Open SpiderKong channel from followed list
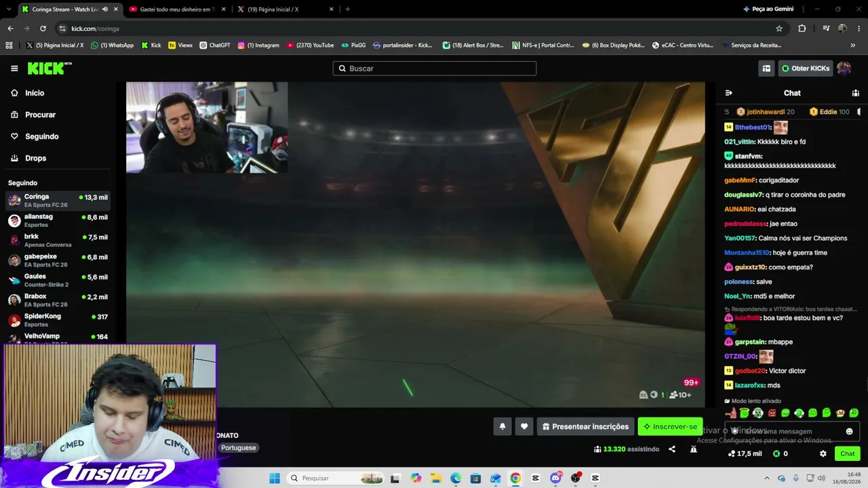This screenshot has height=488, width=868. [58, 320]
